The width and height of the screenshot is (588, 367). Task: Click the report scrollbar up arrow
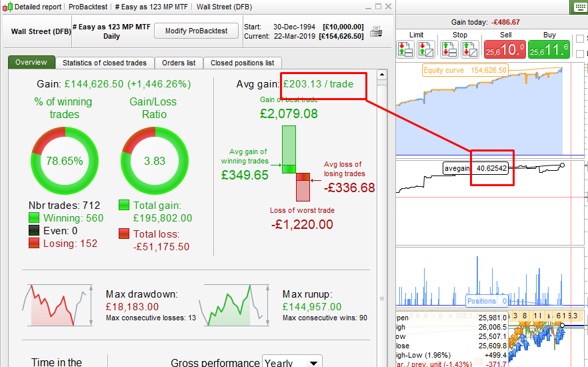point(382,75)
